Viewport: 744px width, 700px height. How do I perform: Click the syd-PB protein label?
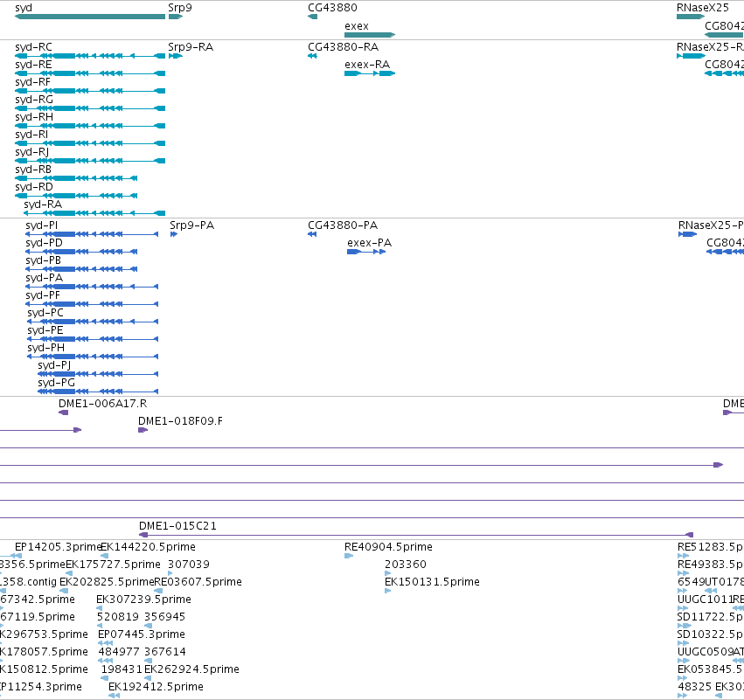43,260
